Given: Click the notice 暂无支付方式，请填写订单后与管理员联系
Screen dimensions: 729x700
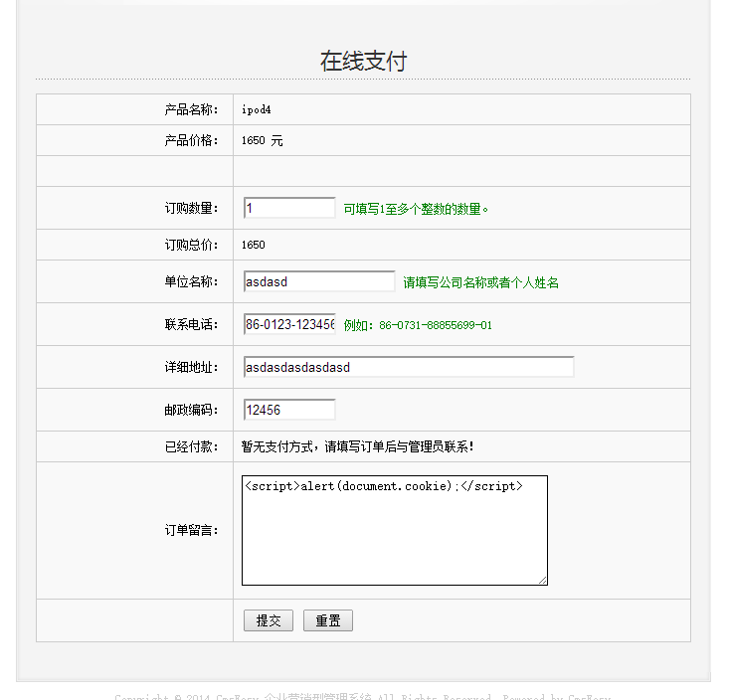Looking at the screenshot, I should point(357,447).
